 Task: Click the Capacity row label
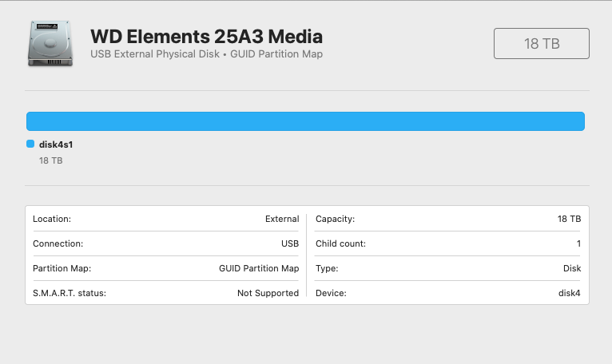[335, 219]
